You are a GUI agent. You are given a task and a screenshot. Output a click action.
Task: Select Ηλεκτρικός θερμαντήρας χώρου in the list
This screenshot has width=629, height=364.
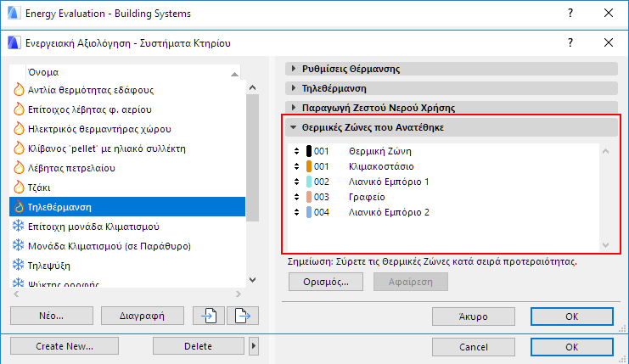pyautogui.click(x=100, y=128)
